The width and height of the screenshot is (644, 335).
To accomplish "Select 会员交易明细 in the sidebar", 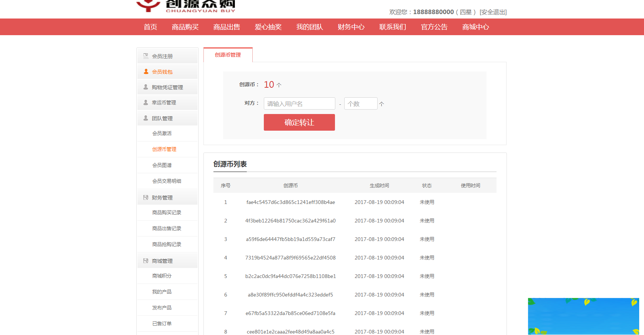I will (x=166, y=181).
